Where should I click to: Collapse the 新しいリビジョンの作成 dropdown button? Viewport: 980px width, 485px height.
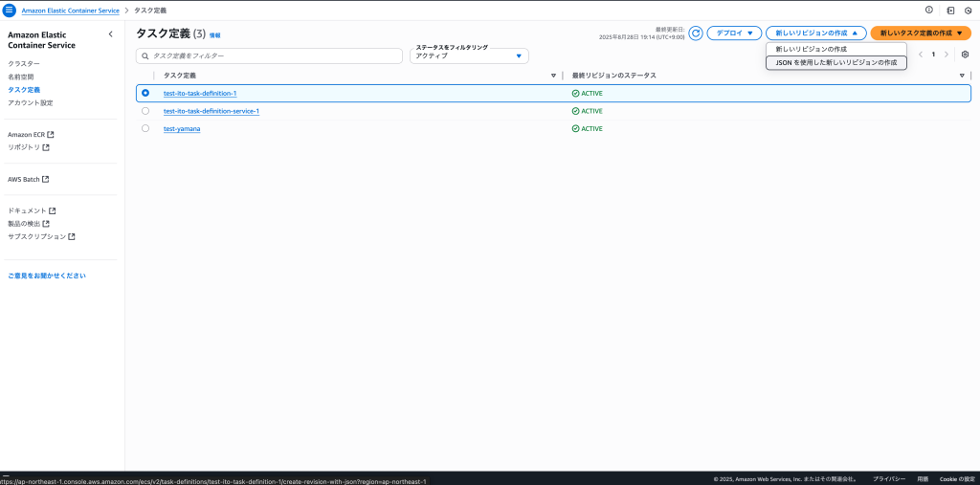[816, 33]
